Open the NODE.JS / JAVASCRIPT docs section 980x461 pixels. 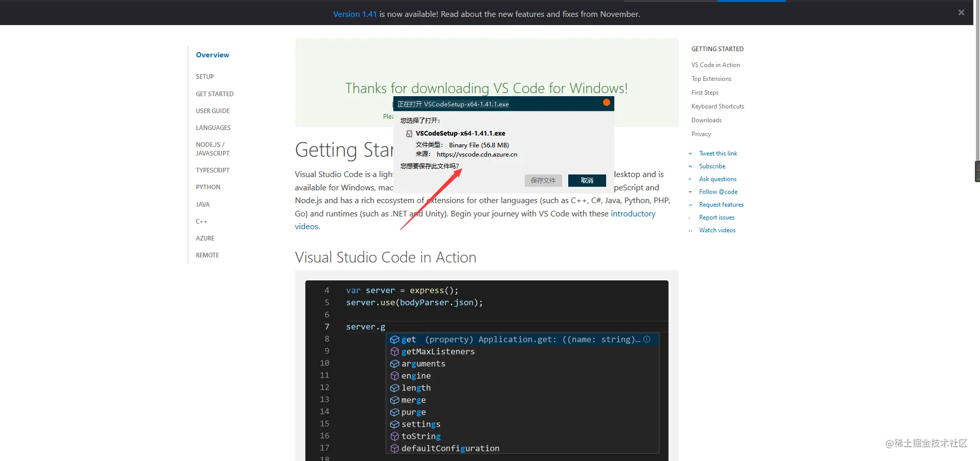point(213,149)
